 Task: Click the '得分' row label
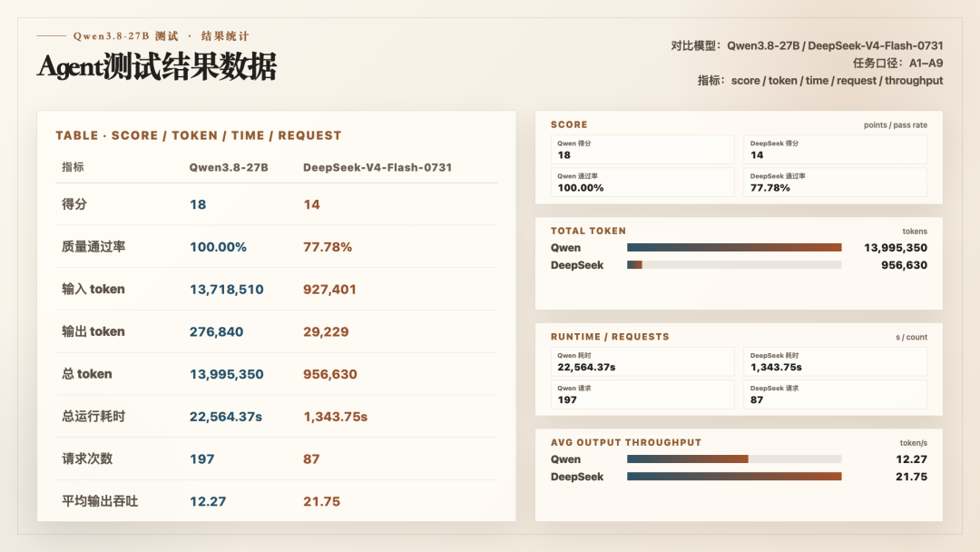pos(74,204)
